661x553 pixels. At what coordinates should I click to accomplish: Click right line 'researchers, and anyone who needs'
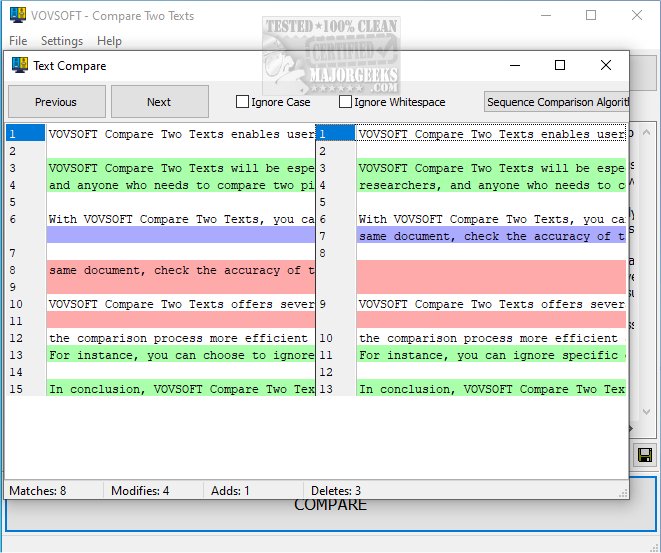tap(491, 185)
